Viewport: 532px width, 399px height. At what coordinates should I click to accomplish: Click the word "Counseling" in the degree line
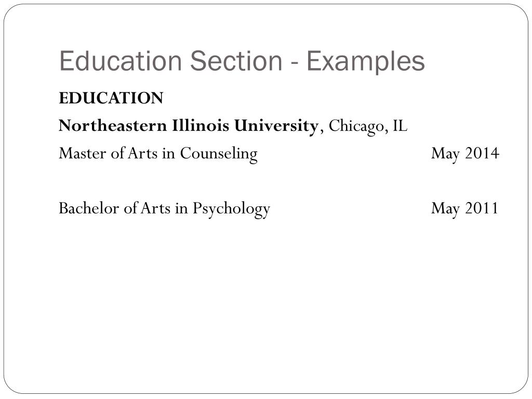click(x=219, y=154)
